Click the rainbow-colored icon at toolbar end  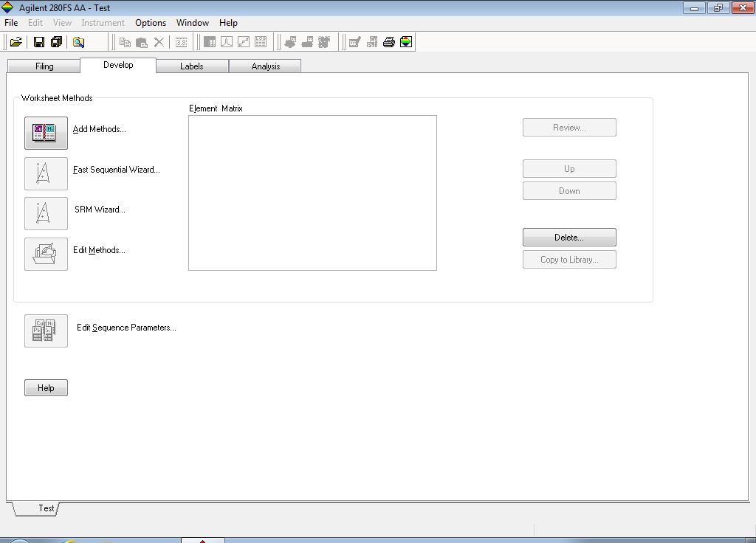[x=406, y=42]
